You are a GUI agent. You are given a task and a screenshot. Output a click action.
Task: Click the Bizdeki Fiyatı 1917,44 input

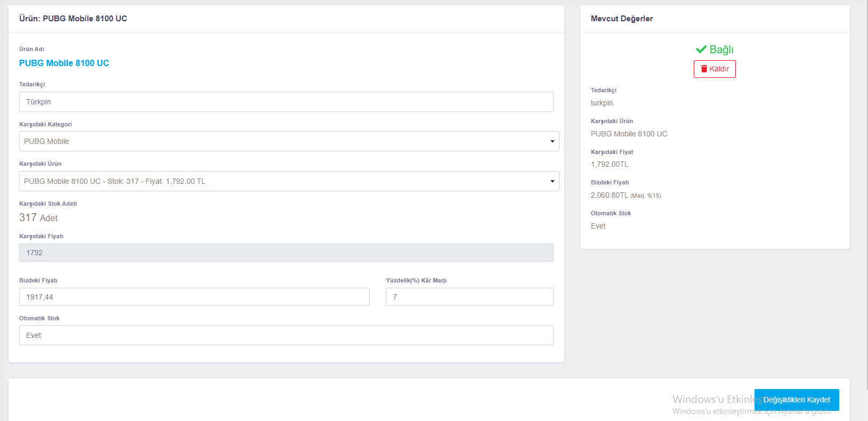tap(194, 297)
